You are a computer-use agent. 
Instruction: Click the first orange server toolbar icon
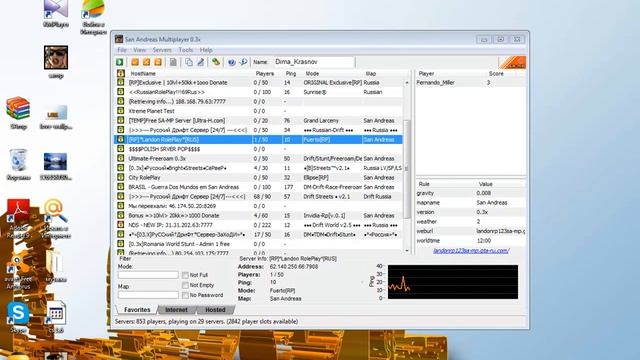(x=135, y=62)
